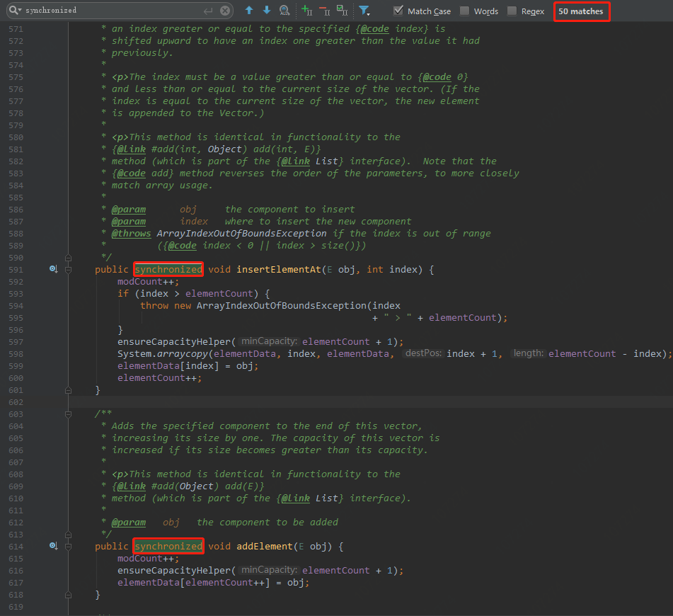
Task: Click the find all occurrences icon
Action: pos(284,11)
